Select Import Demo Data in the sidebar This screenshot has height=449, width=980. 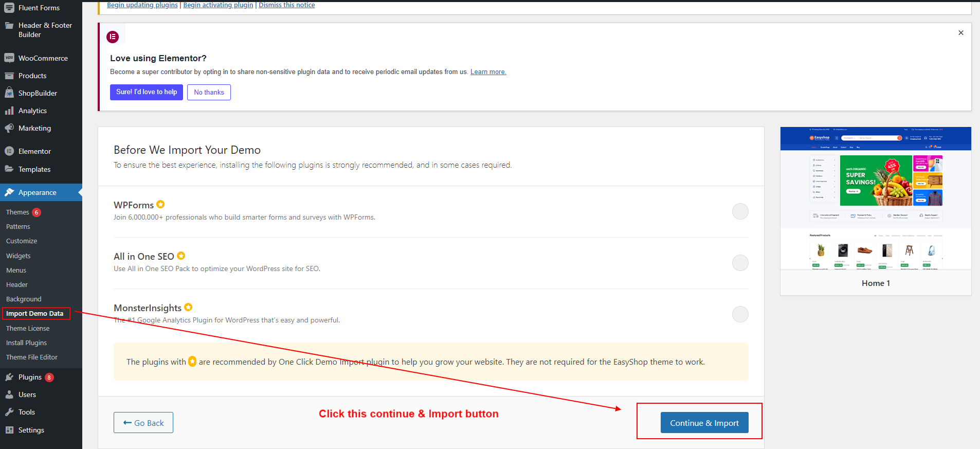35,313
